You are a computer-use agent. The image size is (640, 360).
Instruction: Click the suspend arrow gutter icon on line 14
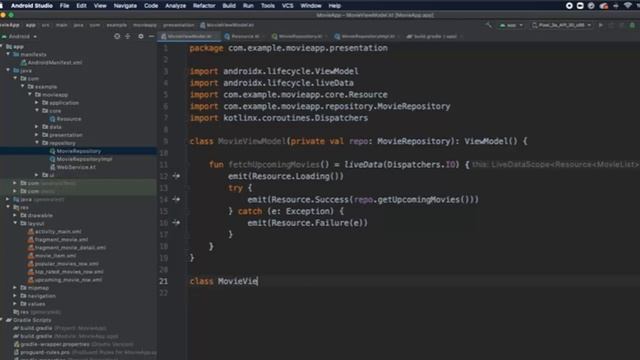tap(176, 199)
